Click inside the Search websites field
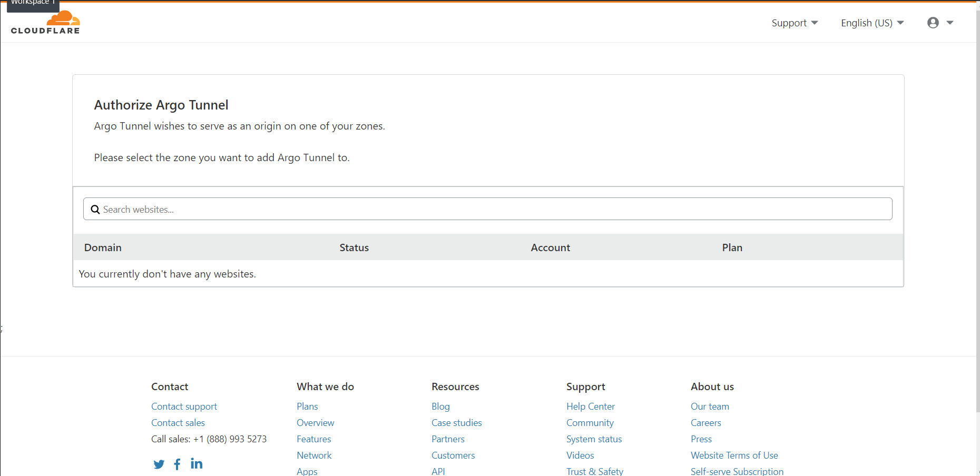The image size is (980, 476). click(x=263, y=209)
